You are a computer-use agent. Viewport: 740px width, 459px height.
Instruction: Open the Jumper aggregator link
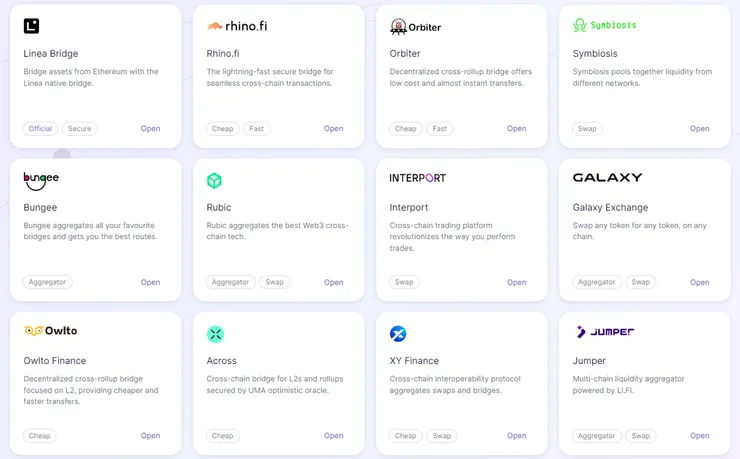coord(699,436)
